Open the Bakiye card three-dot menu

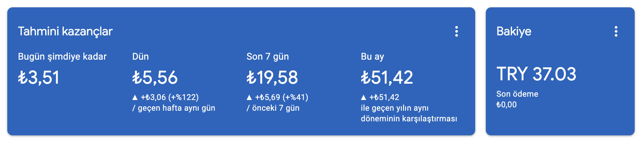click(616, 31)
